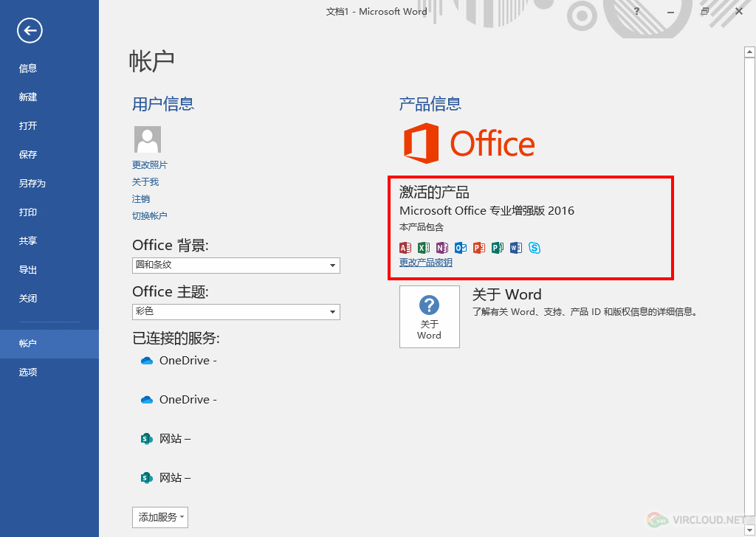Screen dimensions: 756x537
Task: Click the Publisher icon in product list
Action: [x=498, y=248]
